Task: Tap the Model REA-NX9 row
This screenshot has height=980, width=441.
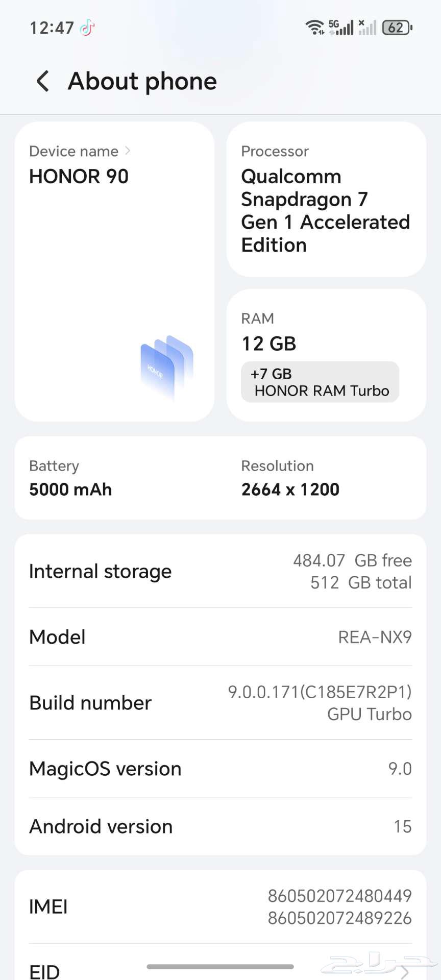Action: [x=220, y=636]
